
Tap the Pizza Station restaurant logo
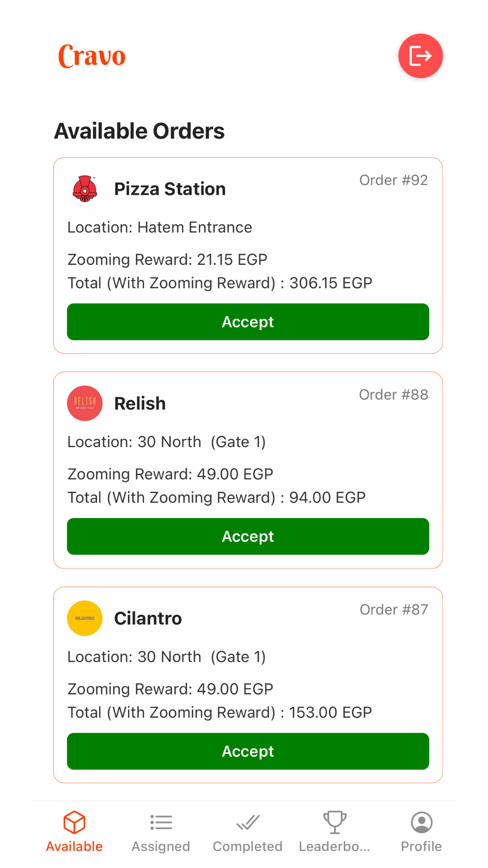click(x=85, y=189)
